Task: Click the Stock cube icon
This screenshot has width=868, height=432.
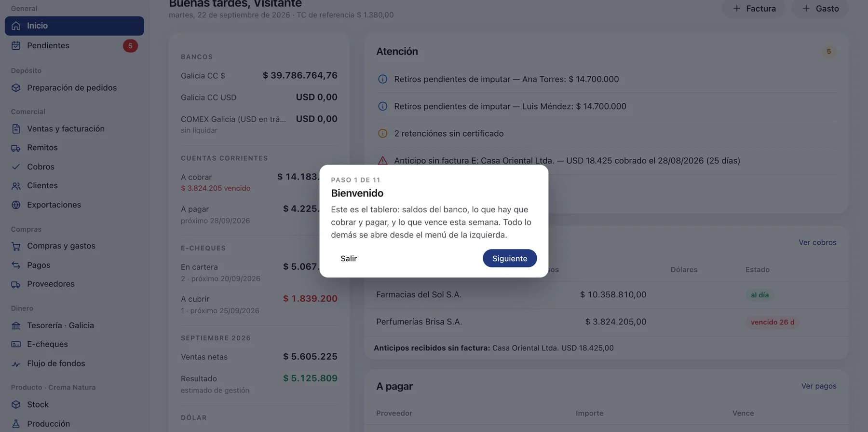Action: (16, 404)
